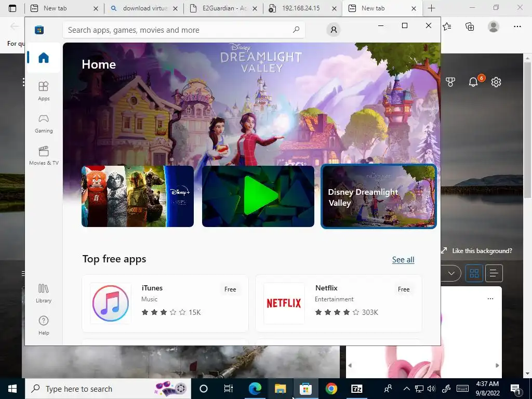Open Library in Store sidebar
The width and height of the screenshot is (532, 399).
pos(44,294)
